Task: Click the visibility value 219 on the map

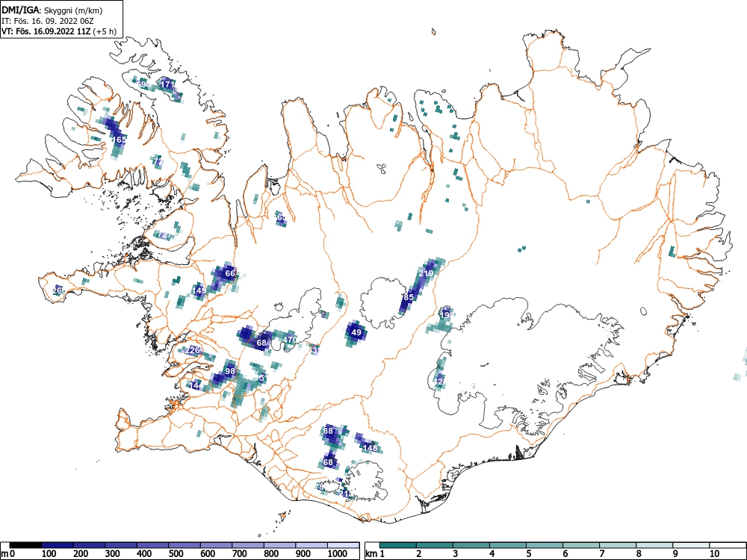Action: coord(426,273)
